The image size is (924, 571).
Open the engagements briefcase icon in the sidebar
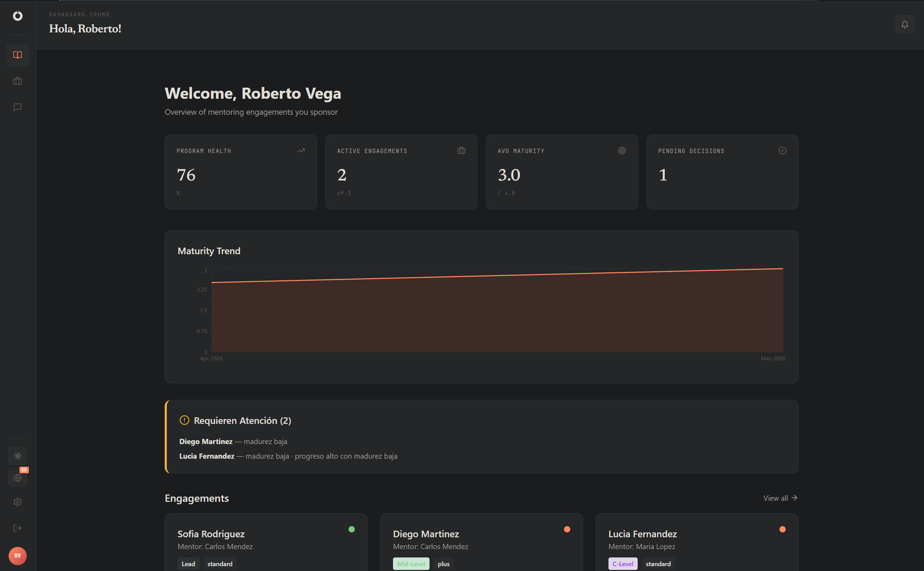17,81
